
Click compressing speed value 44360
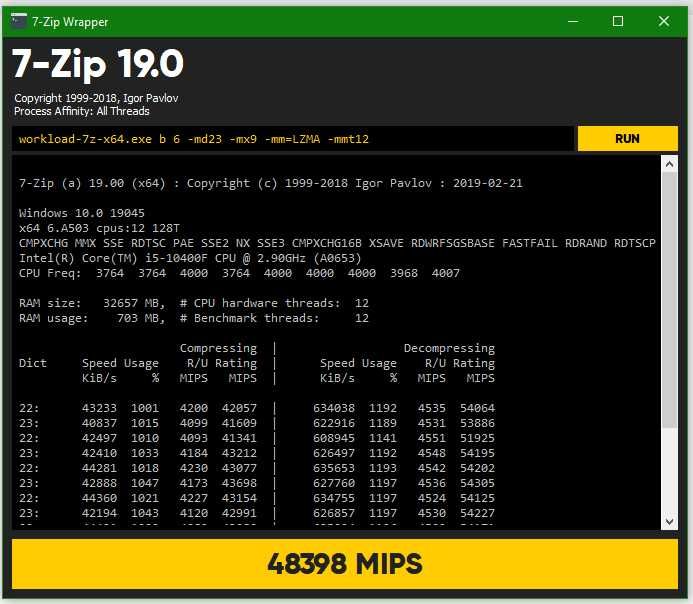click(99, 498)
